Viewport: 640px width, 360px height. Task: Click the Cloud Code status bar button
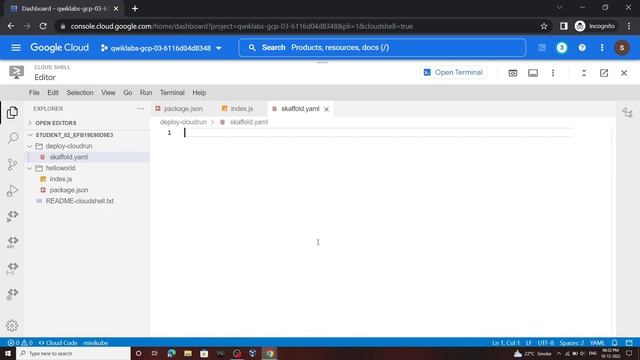(x=58, y=343)
